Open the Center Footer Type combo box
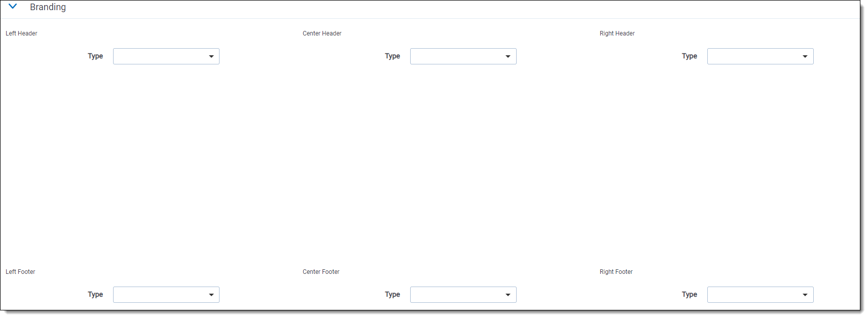The width and height of the screenshot is (868, 318). [x=456, y=295]
